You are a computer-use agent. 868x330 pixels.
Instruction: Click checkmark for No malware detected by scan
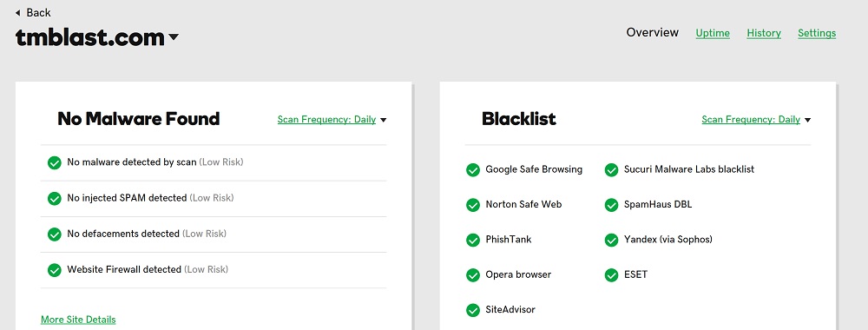point(54,162)
